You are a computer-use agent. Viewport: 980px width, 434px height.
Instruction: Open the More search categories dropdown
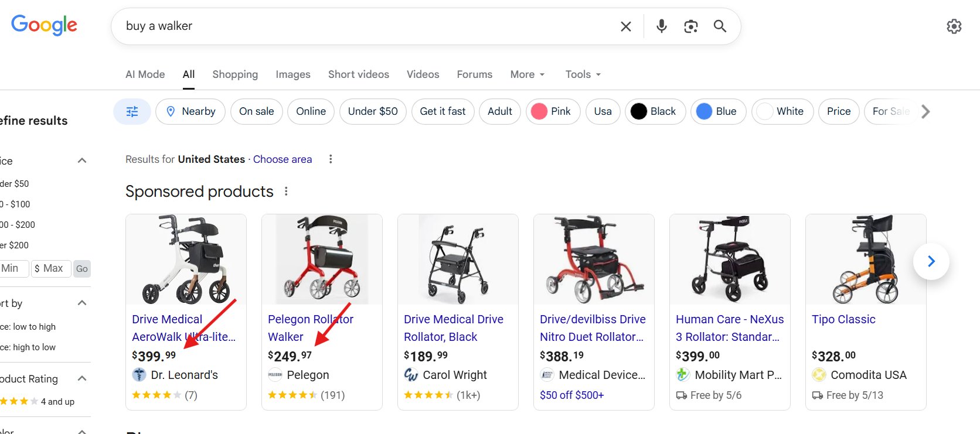tap(526, 74)
